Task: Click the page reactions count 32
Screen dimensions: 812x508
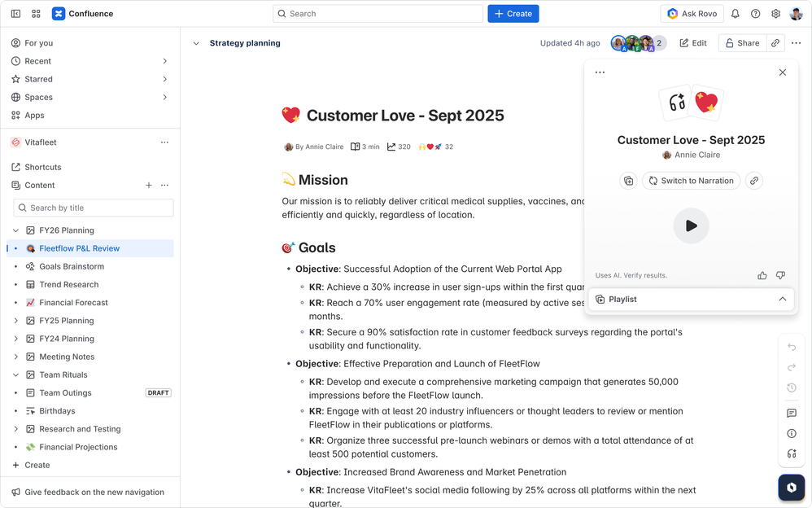Action: click(449, 147)
